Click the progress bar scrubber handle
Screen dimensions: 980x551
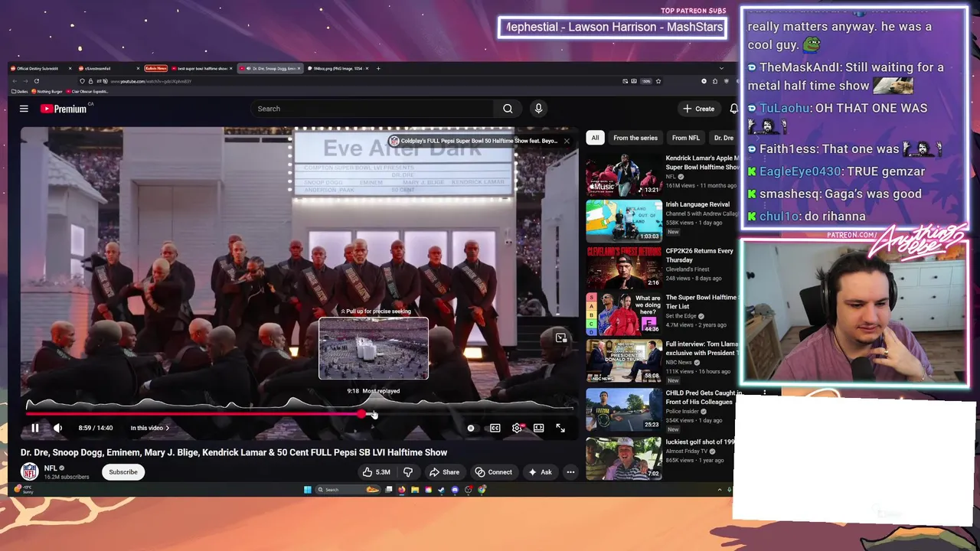coord(362,414)
